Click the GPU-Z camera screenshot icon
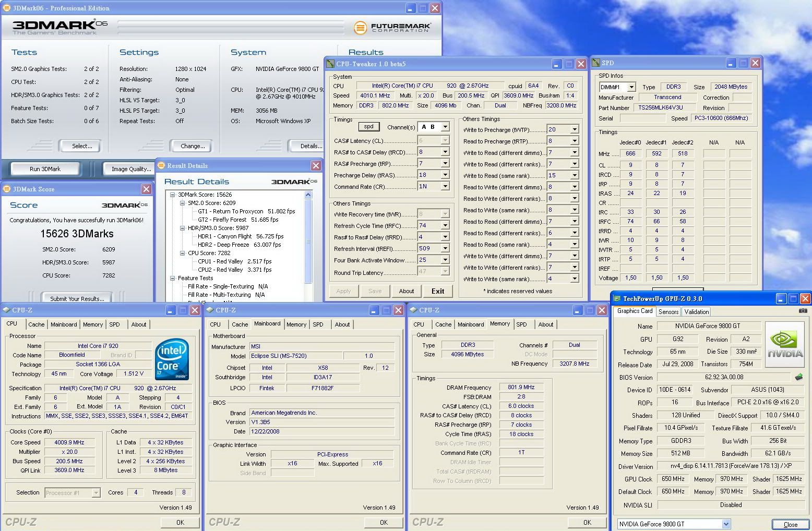812x531 pixels. [x=803, y=311]
